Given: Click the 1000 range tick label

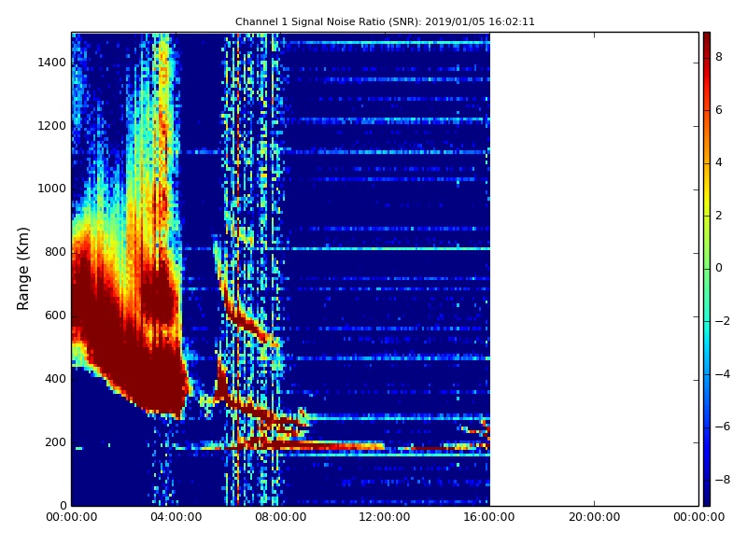Looking at the screenshot, I should pyautogui.click(x=51, y=189).
